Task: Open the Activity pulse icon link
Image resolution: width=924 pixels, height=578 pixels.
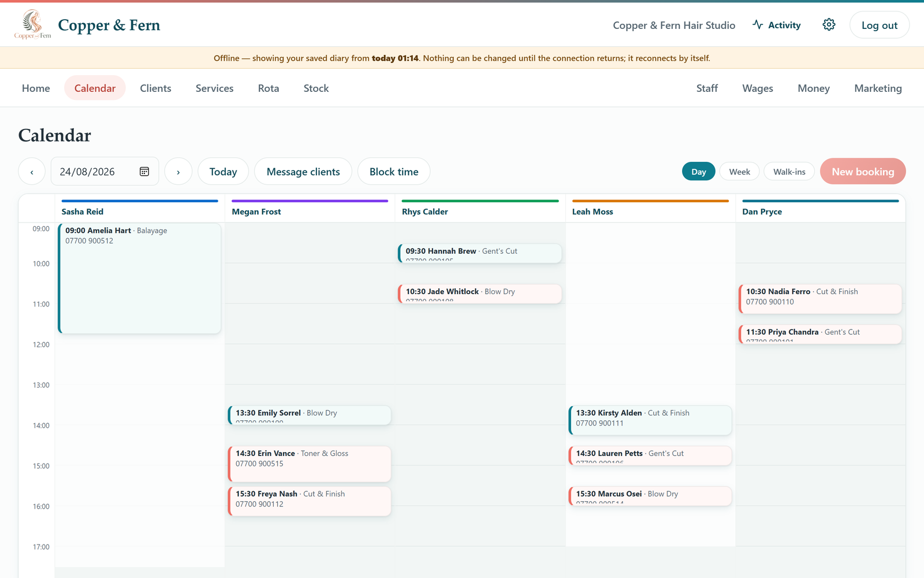Action: (776, 25)
